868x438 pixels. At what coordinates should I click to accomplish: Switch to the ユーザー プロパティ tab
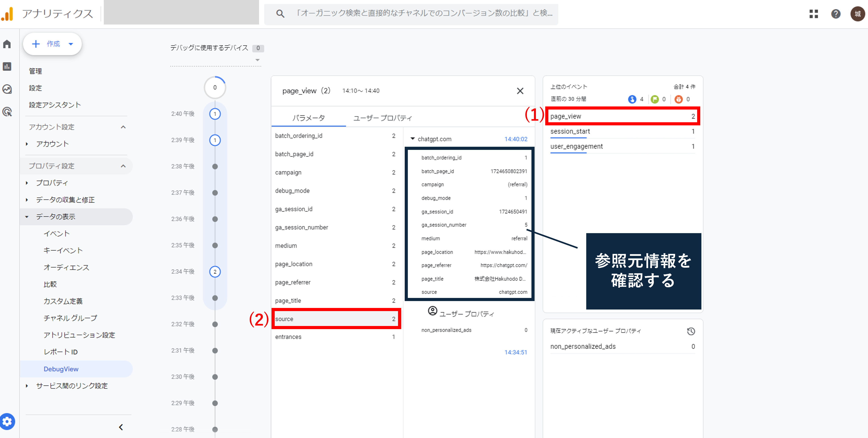coord(382,118)
